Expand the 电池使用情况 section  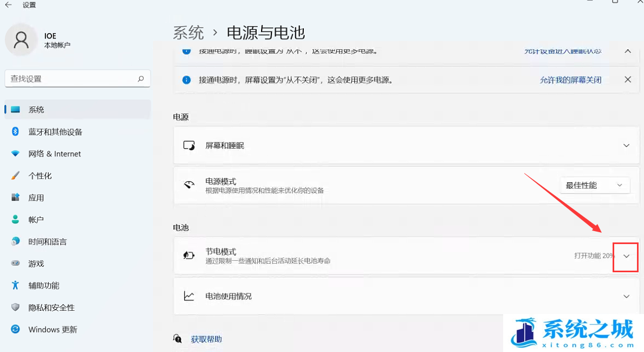(x=626, y=296)
